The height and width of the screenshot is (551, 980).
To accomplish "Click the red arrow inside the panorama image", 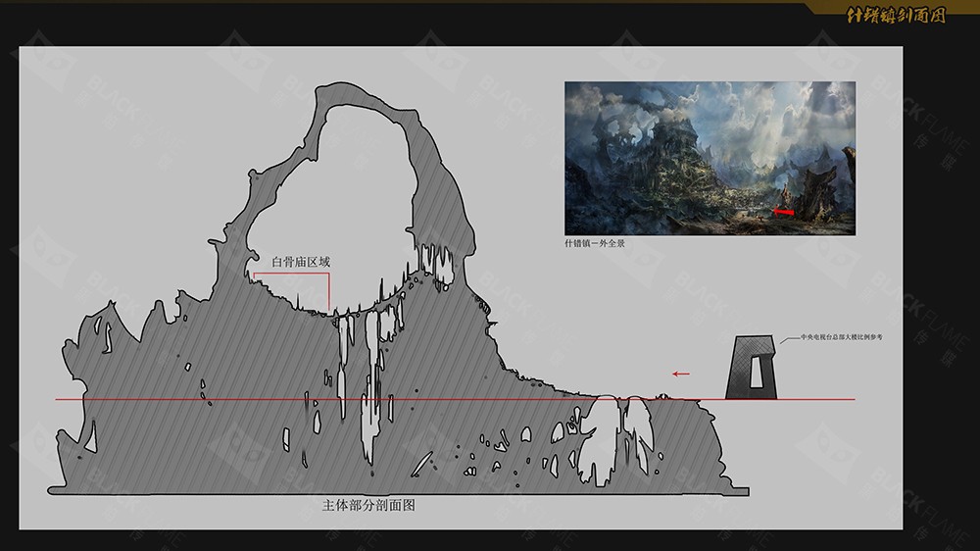I will (x=782, y=211).
